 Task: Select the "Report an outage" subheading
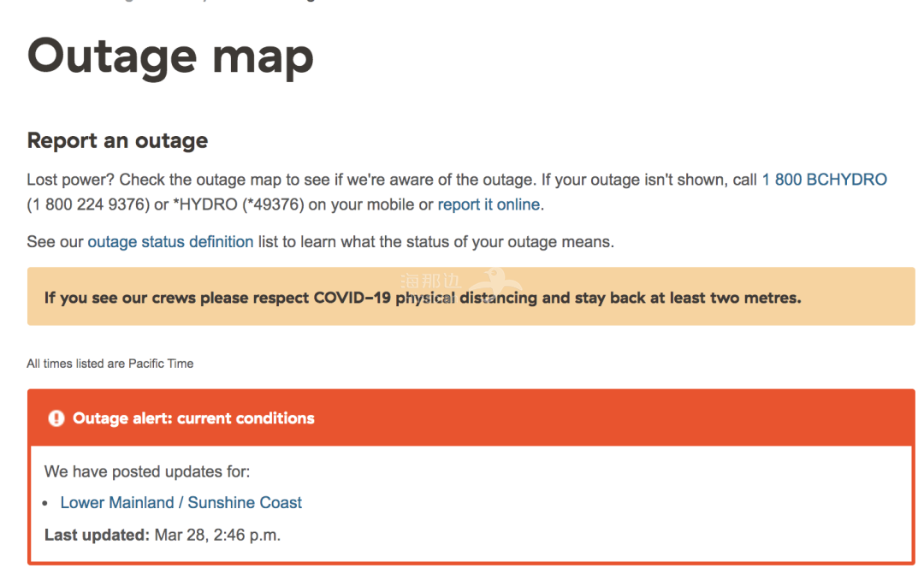point(117,141)
